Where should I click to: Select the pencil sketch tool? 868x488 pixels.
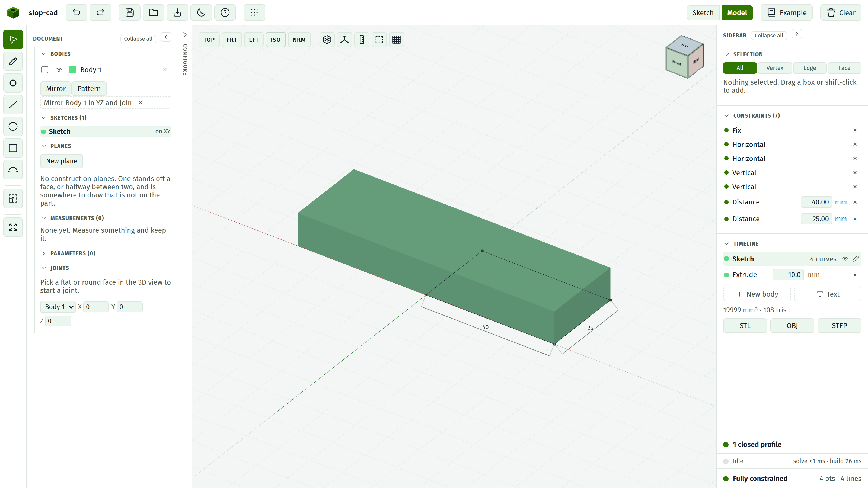[13, 61]
